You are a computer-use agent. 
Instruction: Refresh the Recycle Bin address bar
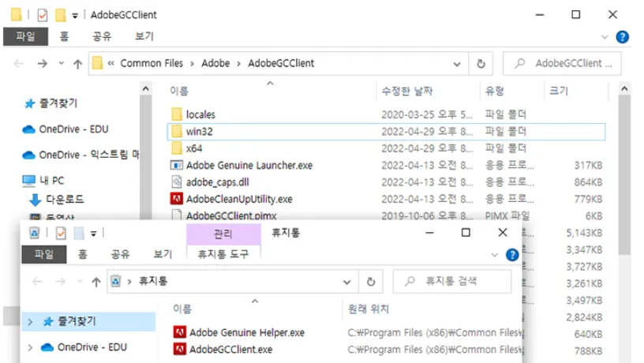pos(370,282)
